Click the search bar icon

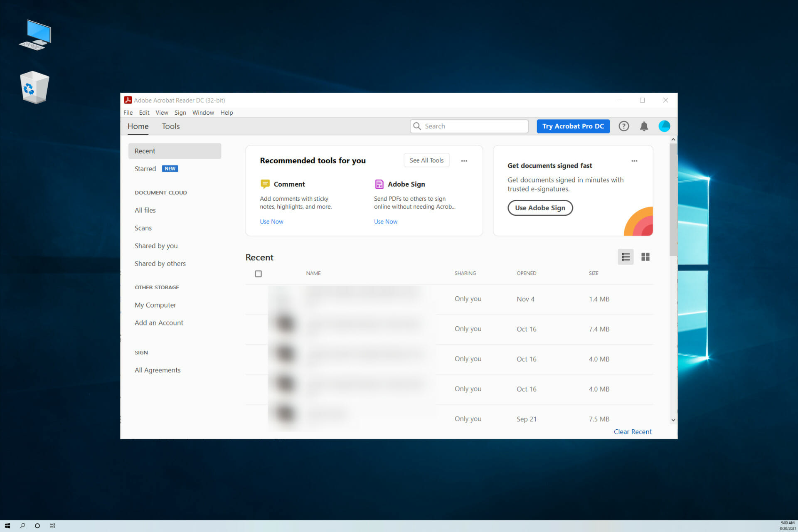[419, 126]
